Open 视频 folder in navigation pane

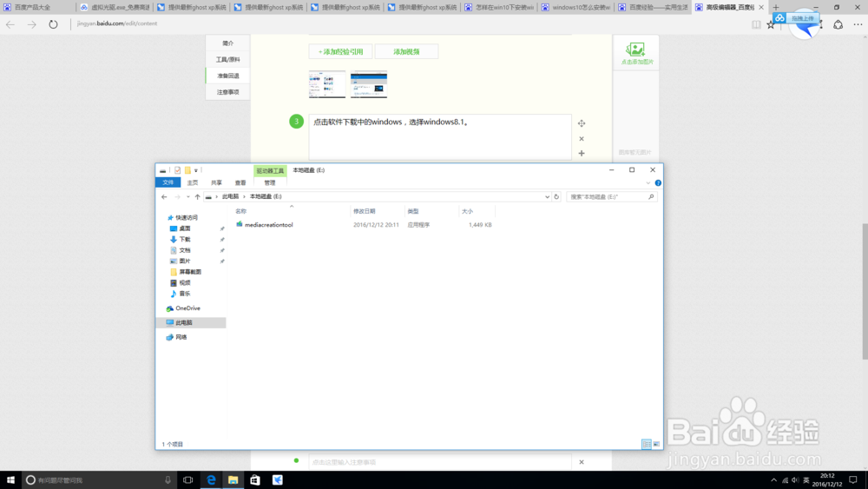pyautogui.click(x=185, y=282)
